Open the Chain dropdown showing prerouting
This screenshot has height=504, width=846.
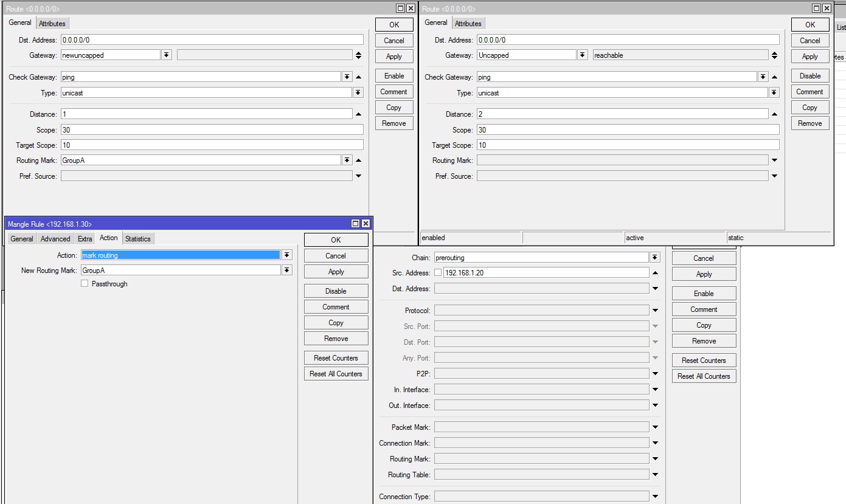tap(655, 258)
